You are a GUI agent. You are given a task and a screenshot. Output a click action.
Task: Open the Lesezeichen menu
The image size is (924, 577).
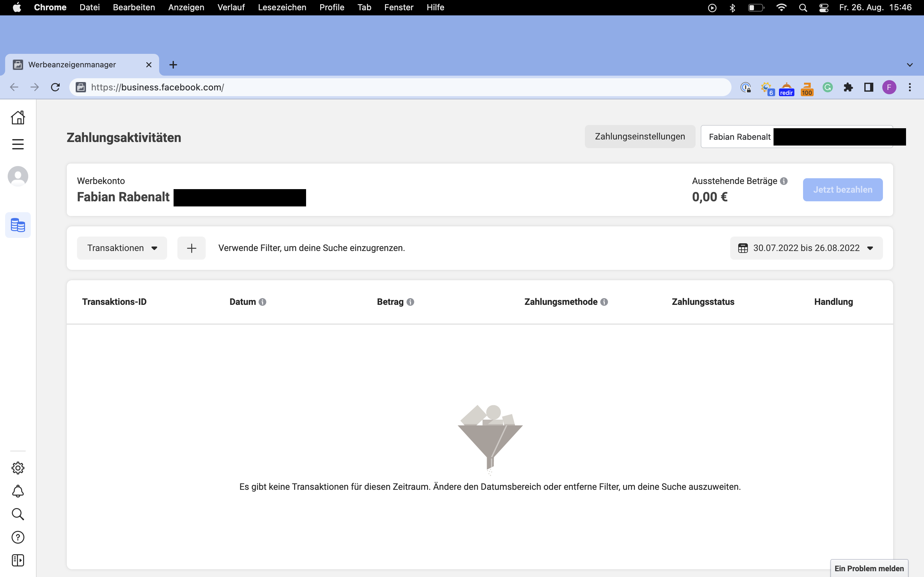[282, 7]
